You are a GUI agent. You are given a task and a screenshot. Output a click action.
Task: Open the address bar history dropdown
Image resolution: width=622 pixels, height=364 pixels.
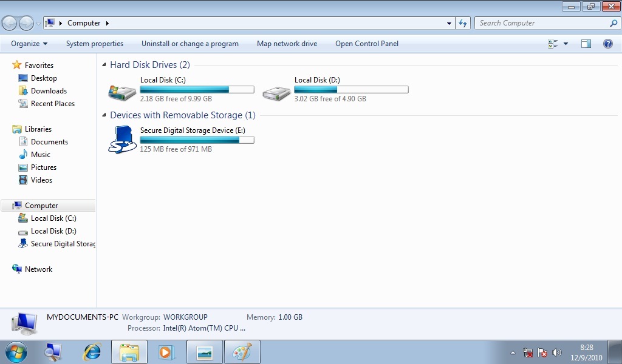(x=449, y=23)
